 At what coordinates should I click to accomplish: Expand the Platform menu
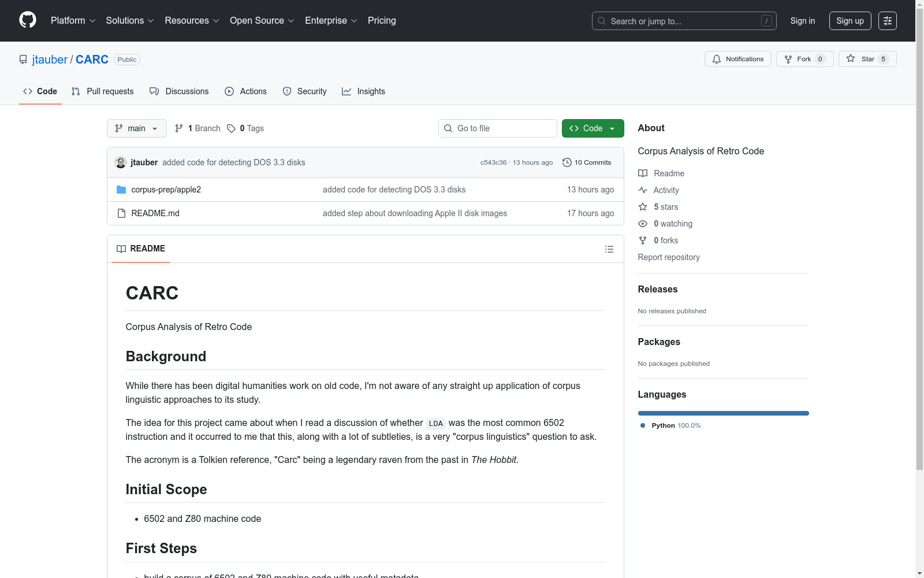coord(73,20)
